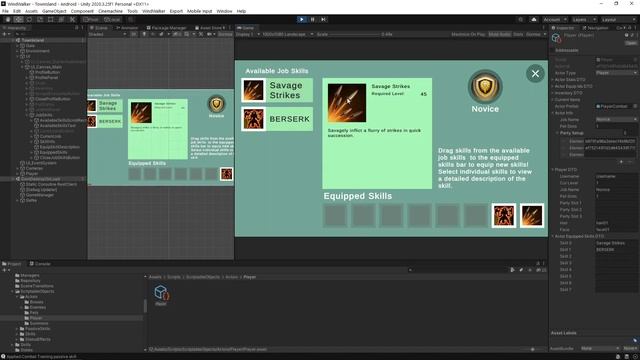Switch to the Game tab
The height and width of the screenshot is (360, 640).
246,28
